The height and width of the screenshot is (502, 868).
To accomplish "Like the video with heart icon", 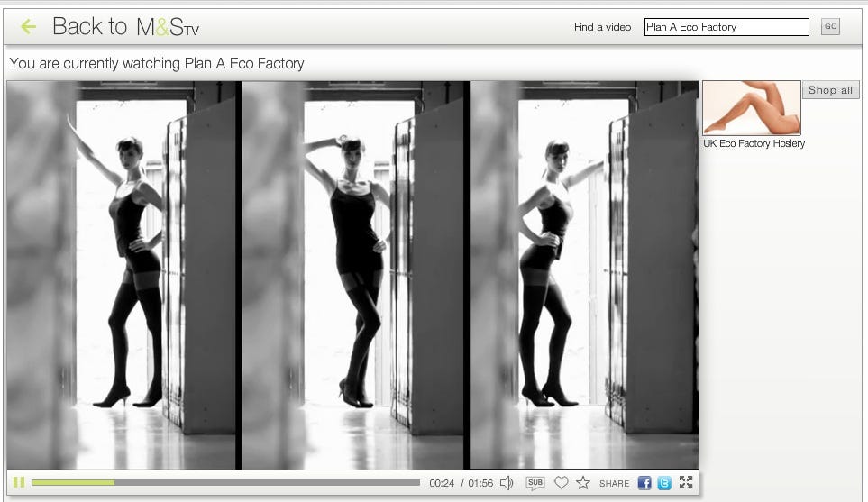I will (562, 483).
